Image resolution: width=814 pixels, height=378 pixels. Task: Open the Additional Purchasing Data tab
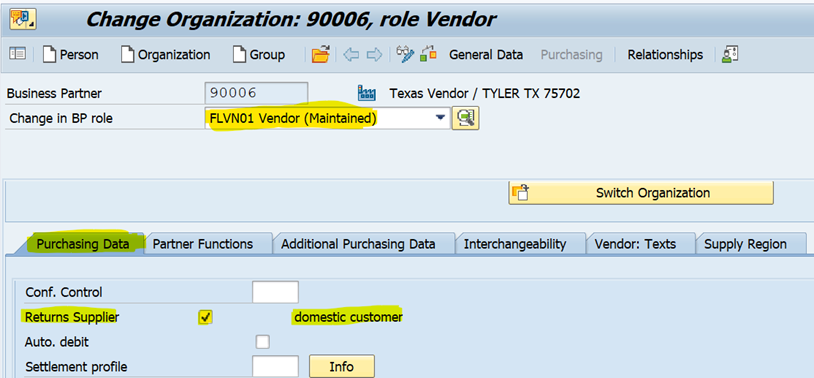(x=358, y=244)
